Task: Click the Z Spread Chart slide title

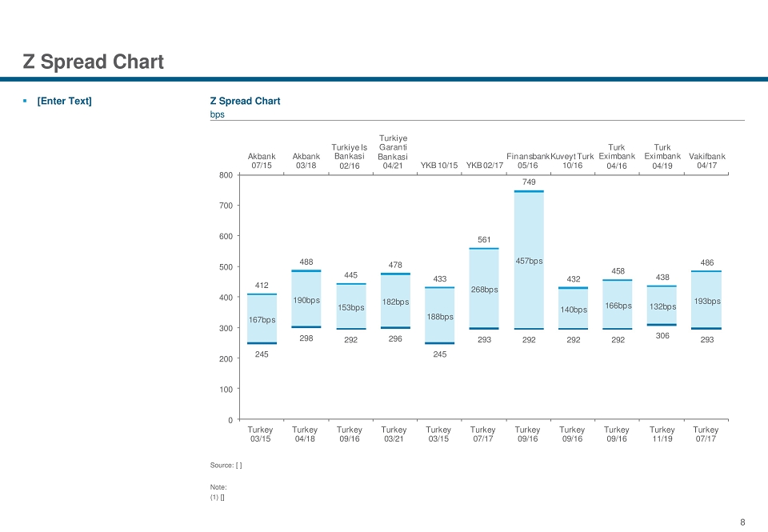Action: point(93,62)
